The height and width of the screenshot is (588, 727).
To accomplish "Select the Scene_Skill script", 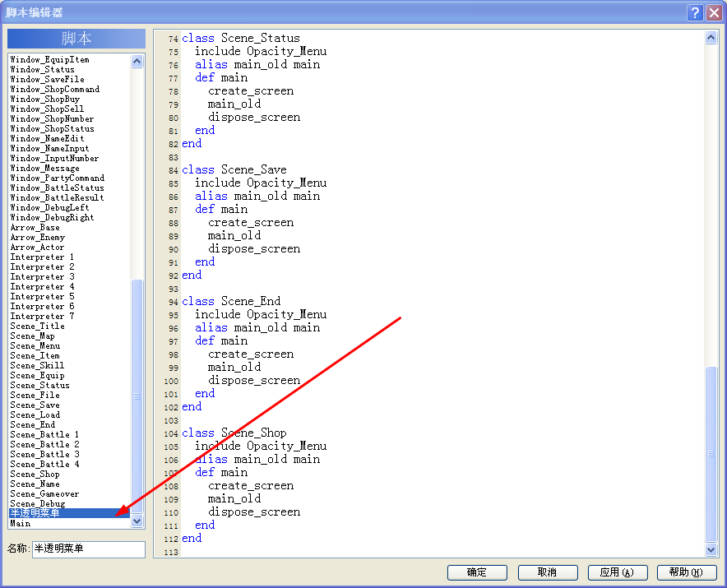I will (x=70, y=365).
